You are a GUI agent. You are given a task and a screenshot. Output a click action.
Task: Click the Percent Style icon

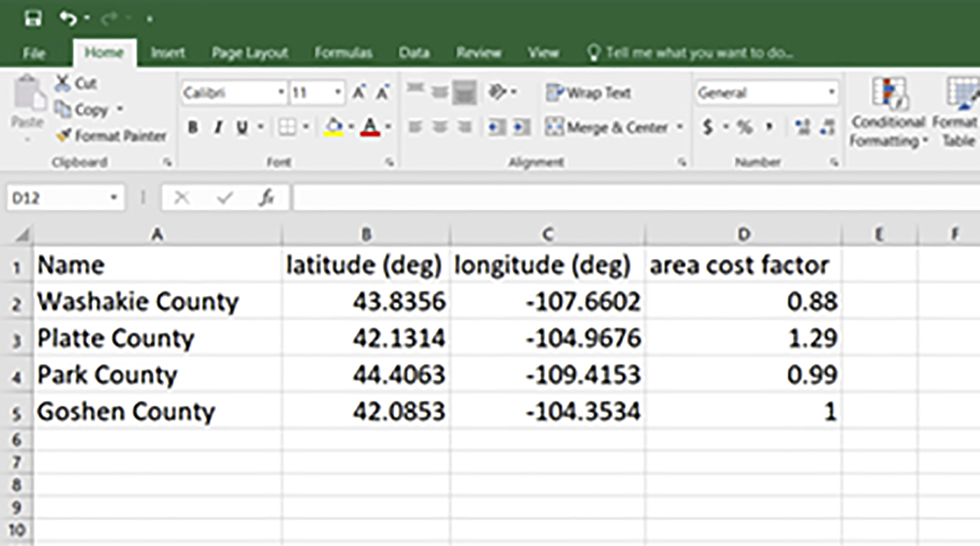coord(745,127)
